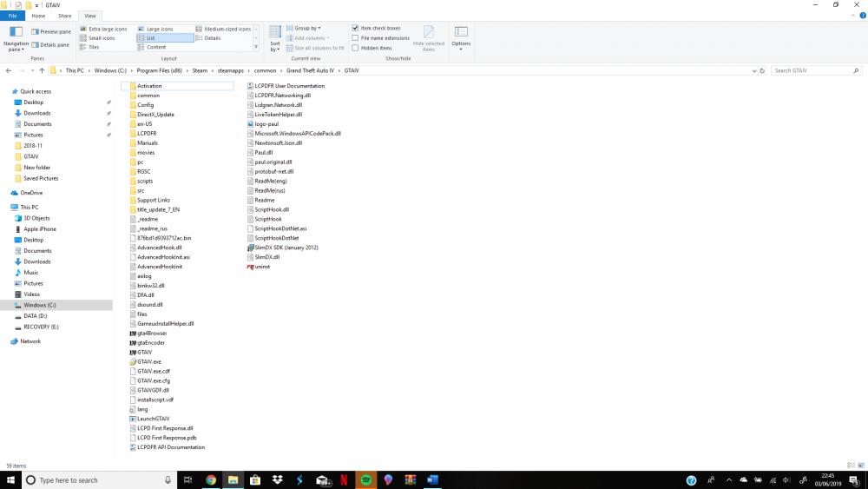Open the Navigation pane menu
Screen dimensions: 868x489
16,39
